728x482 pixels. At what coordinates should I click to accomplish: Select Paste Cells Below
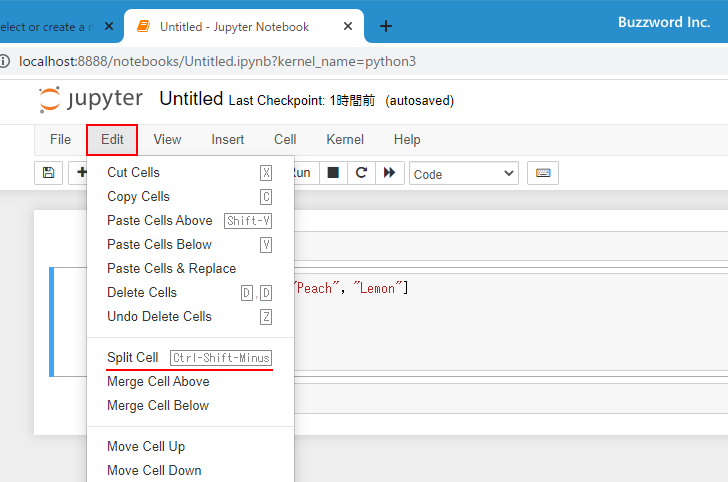pos(190,245)
